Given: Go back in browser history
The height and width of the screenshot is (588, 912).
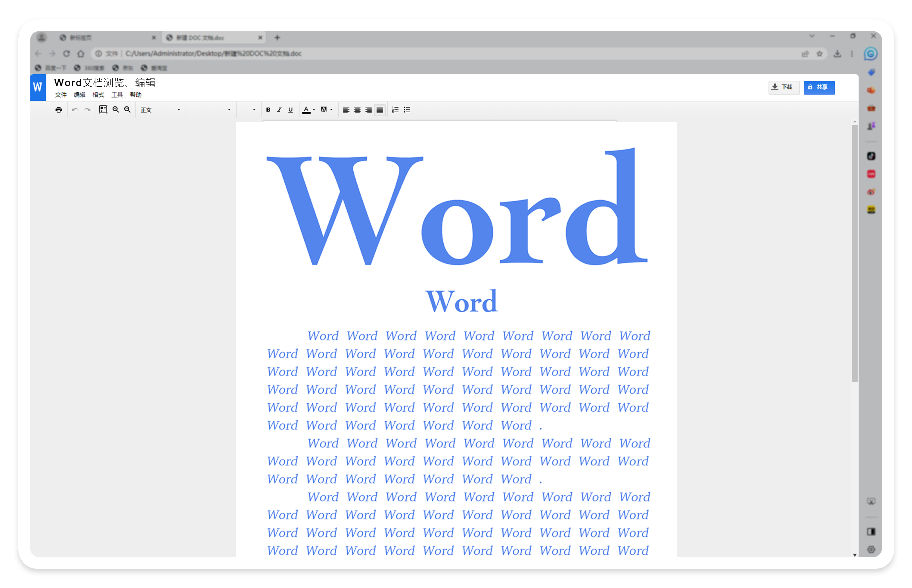Looking at the screenshot, I should tap(38, 54).
